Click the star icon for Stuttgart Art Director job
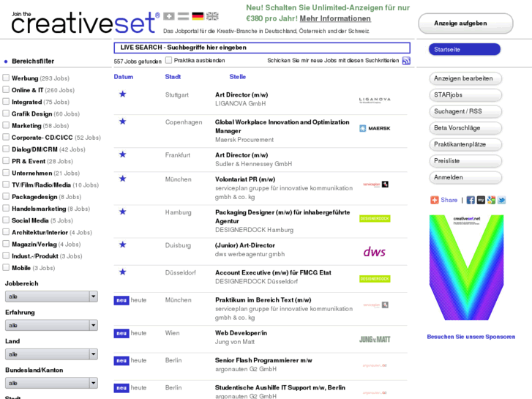 122,94
